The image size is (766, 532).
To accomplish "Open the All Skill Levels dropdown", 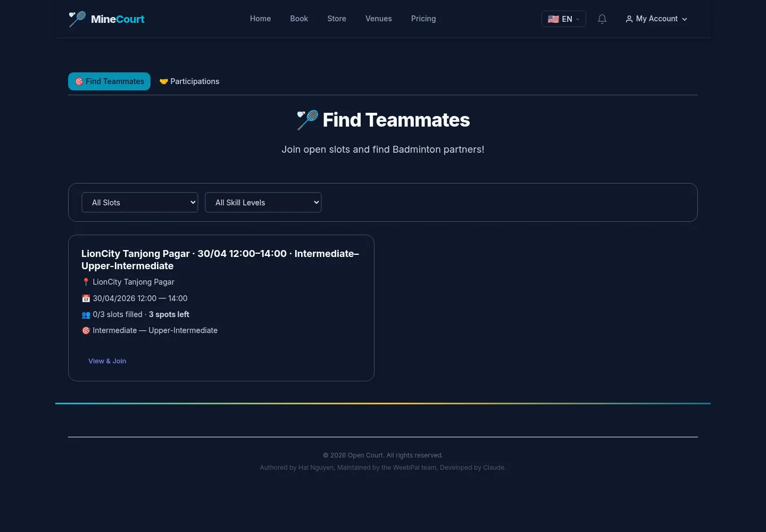I will pos(263,203).
